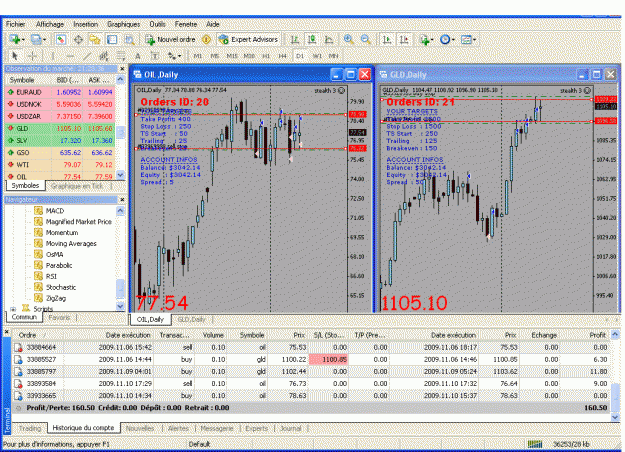Open the Fenetre menu
The width and height of the screenshot is (625, 452).
[x=186, y=24]
